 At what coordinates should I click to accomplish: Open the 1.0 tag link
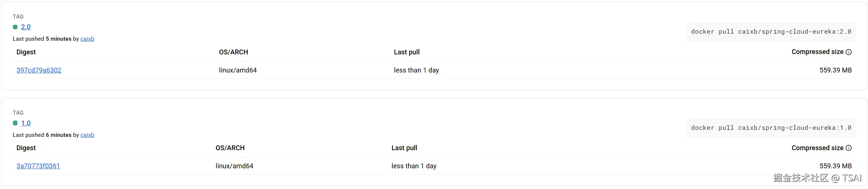26,123
